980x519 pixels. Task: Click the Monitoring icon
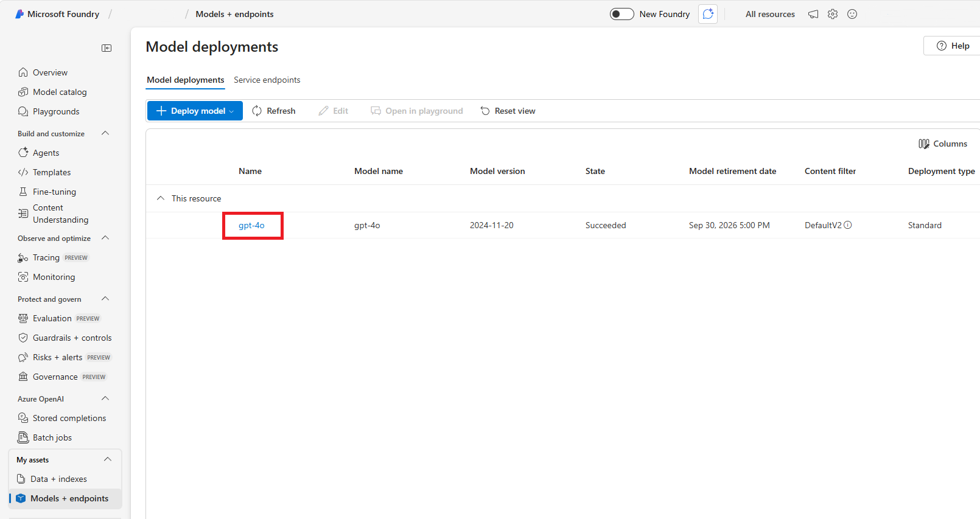(23, 277)
